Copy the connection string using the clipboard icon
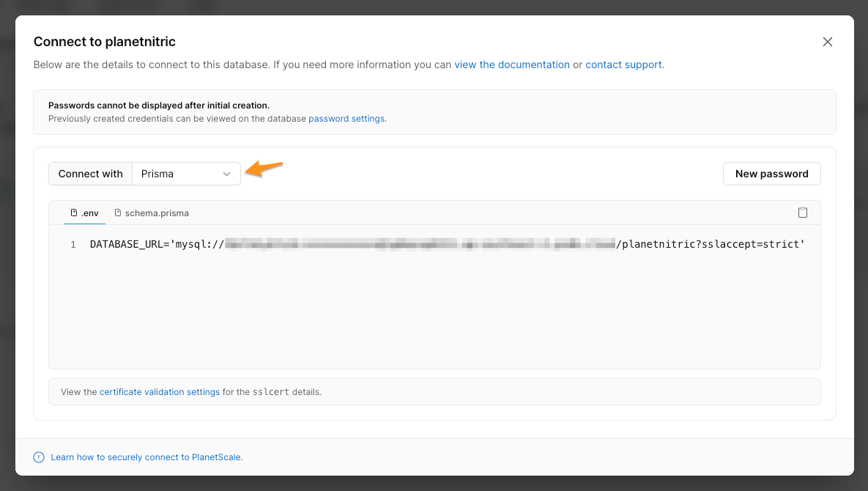868x491 pixels. [803, 212]
